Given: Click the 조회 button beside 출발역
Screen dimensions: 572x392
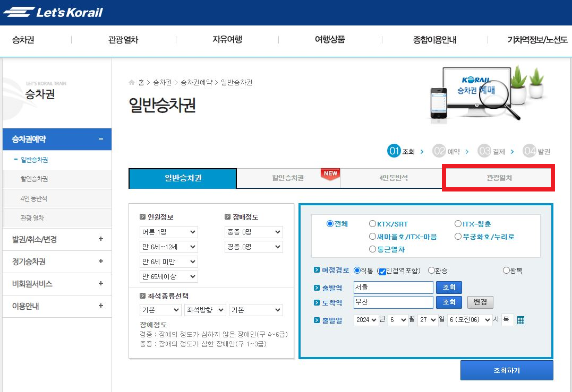Looking at the screenshot, I should click(x=449, y=289).
